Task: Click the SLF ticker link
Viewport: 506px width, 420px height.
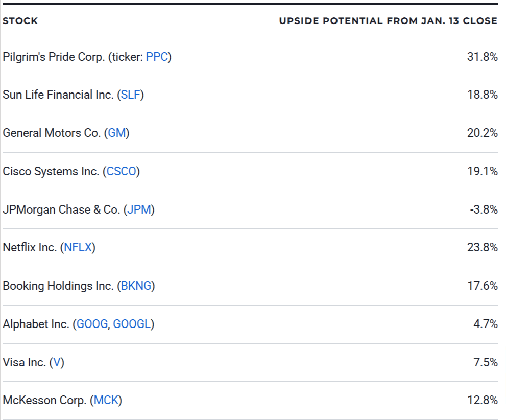Action: click(x=130, y=95)
